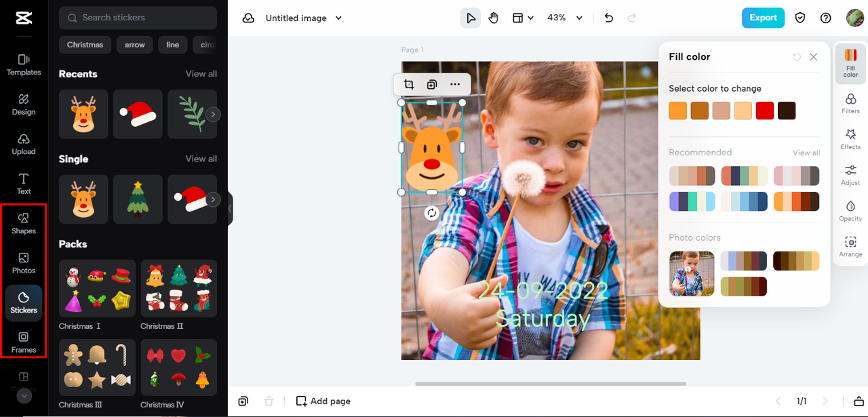Open the Design sidebar panel
The height and width of the screenshot is (417, 868).
pos(24,105)
